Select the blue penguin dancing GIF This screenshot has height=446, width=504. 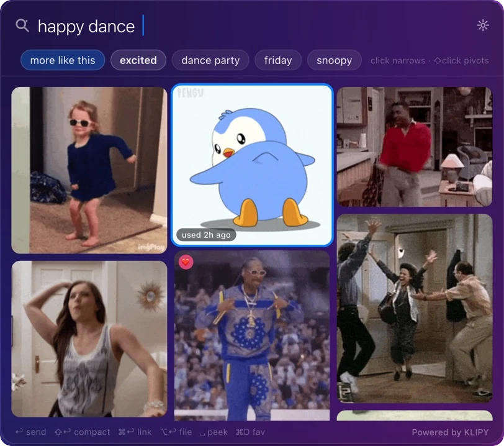coord(253,165)
